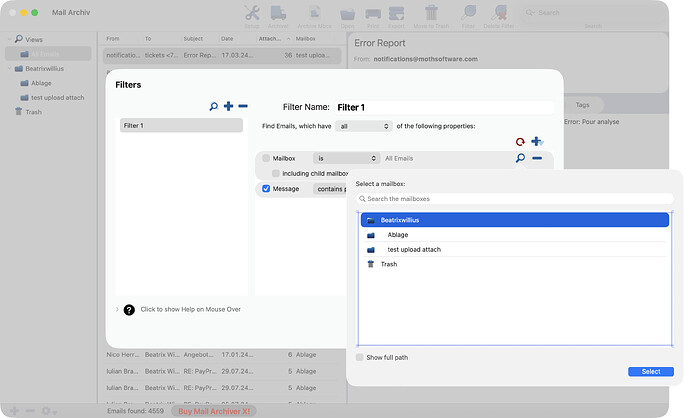Image resolution: width=690 pixels, height=418 pixels.
Task: Select Beatrixwillius in mailbox picker
Action: (x=515, y=220)
